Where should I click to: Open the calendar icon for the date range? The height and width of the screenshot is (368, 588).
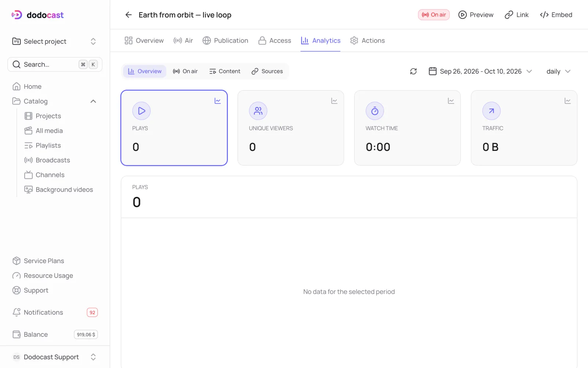tap(433, 71)
